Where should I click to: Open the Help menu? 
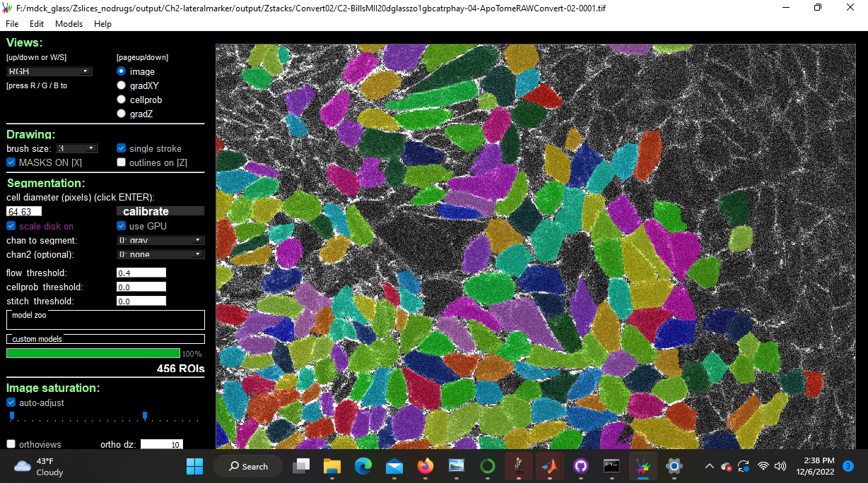(102, 23)
